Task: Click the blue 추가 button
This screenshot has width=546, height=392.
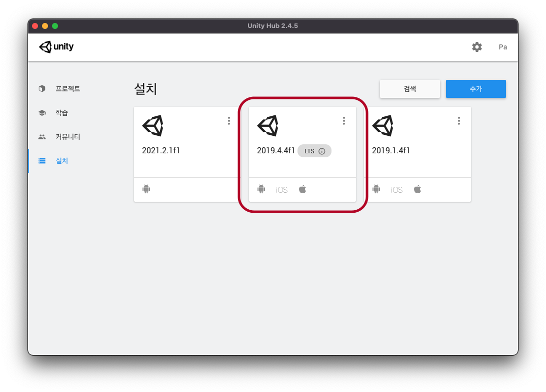Action: pyautogui.click(x=475, y=89)
